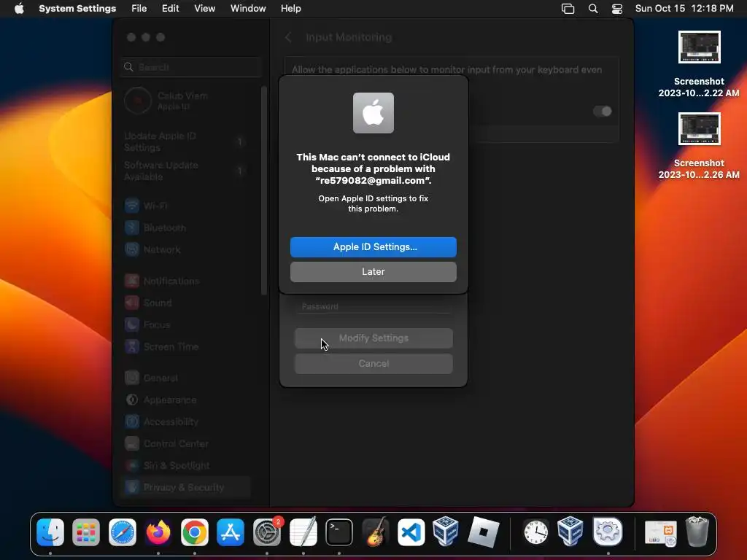Launch Firefox from the Dock
Image resolution: width=747 pixels, height=560 pixels.
point(158,532)
